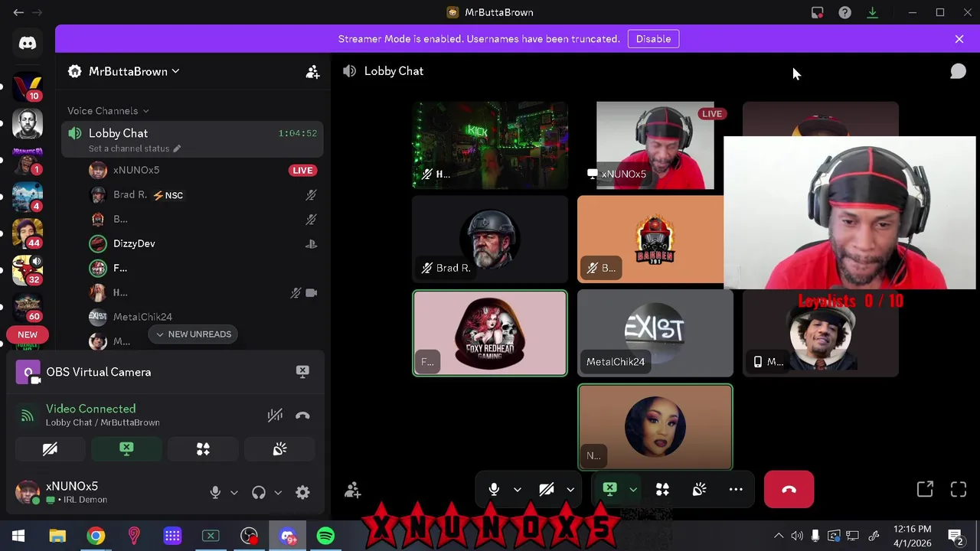Open Windows notification center

pos(955,536)
